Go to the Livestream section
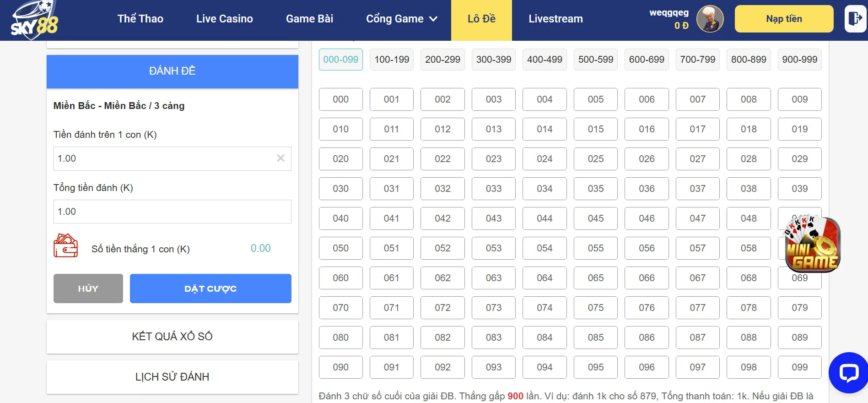 (x=555, y=19)
